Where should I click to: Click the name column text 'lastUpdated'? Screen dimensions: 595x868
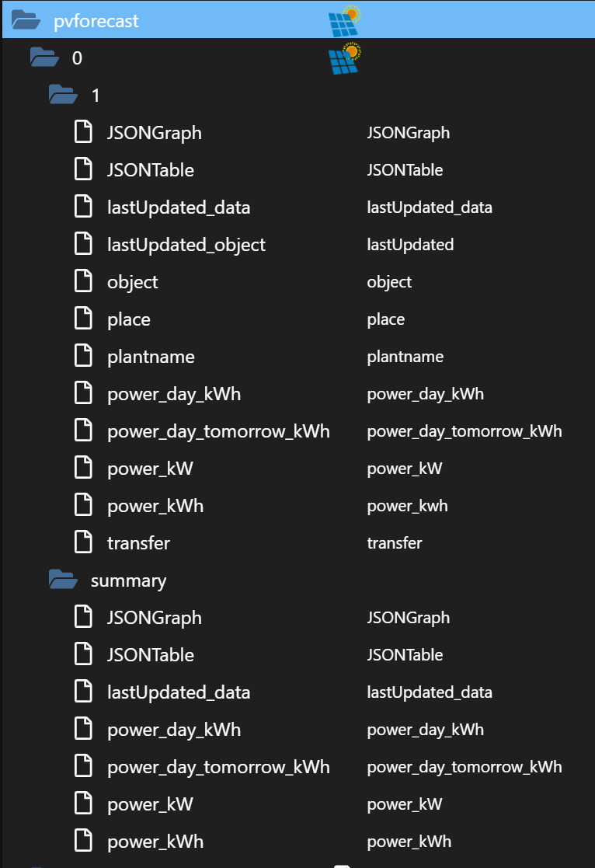pos(410,245)
